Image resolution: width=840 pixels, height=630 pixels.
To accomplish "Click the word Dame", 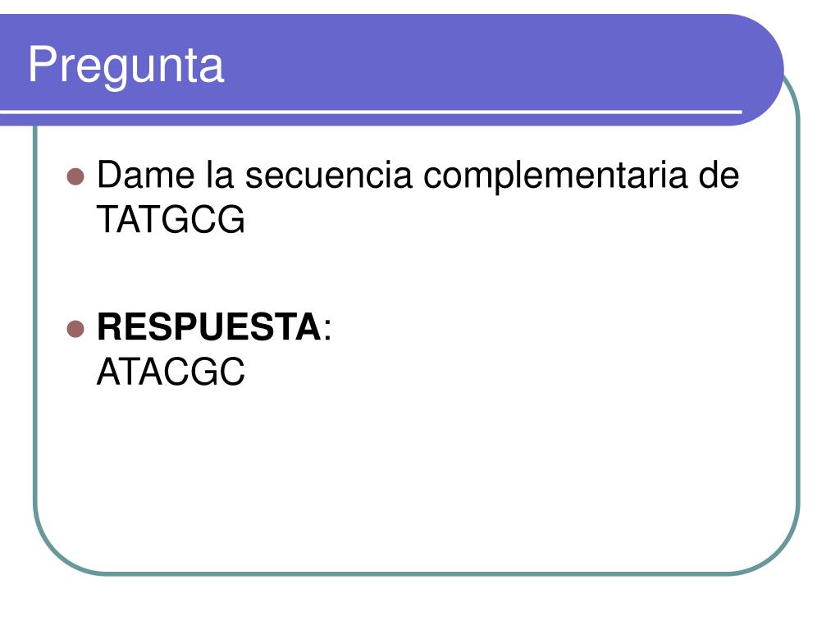I will pos(146,176).
